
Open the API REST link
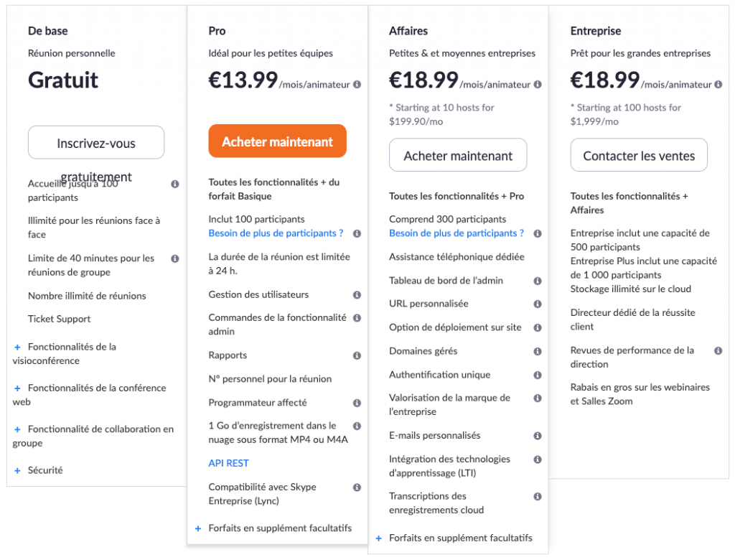(x=229, y=463)
